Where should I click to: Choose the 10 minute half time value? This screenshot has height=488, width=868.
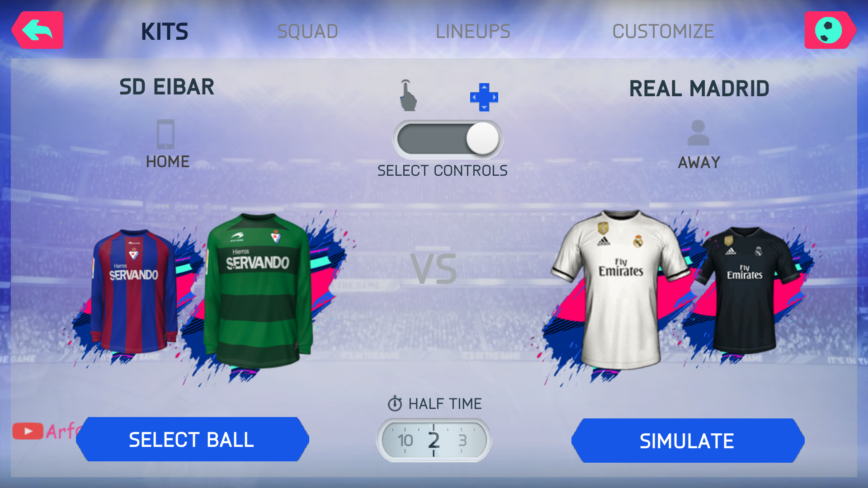pos(405,440)
